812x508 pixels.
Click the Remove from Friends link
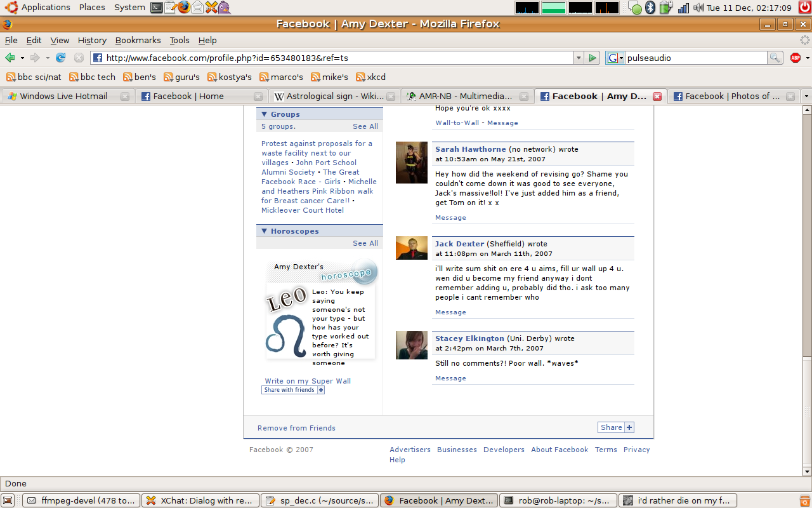click(x=296, y=428)
